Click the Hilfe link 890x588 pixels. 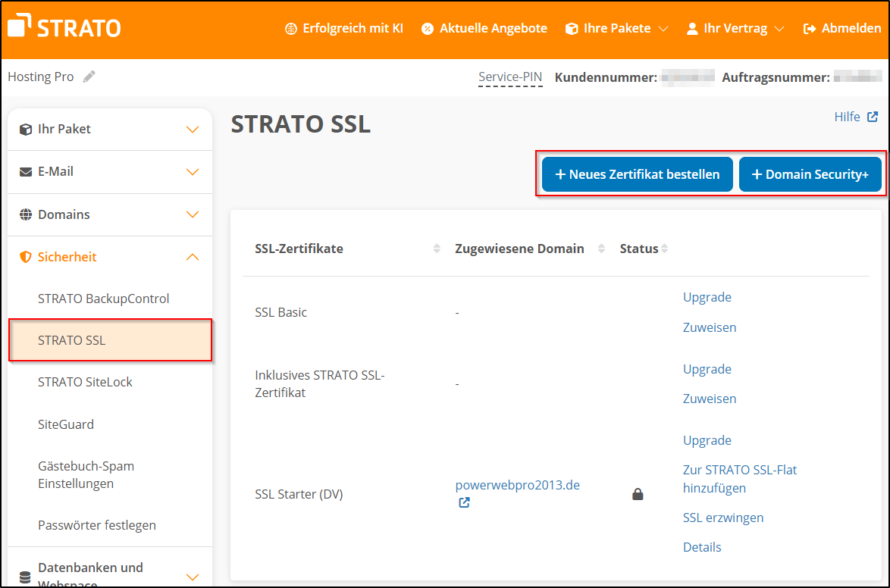click(x=848, y=117)
